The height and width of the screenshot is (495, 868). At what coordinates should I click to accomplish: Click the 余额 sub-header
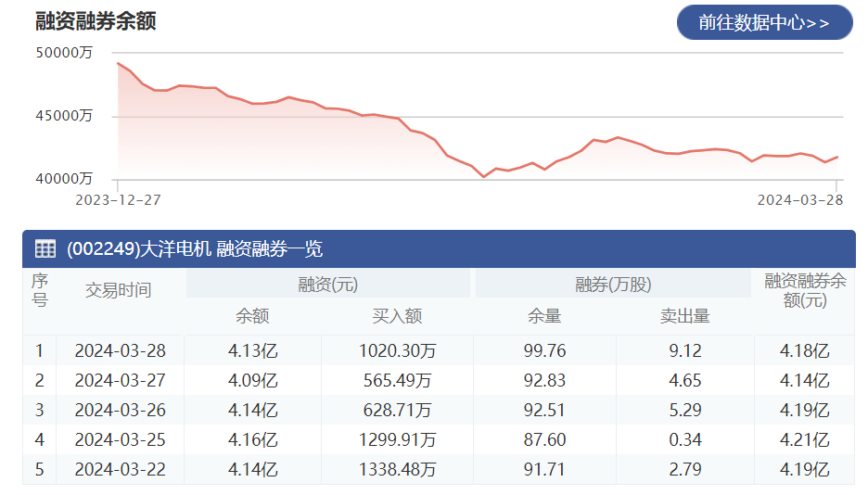(252, 316)
